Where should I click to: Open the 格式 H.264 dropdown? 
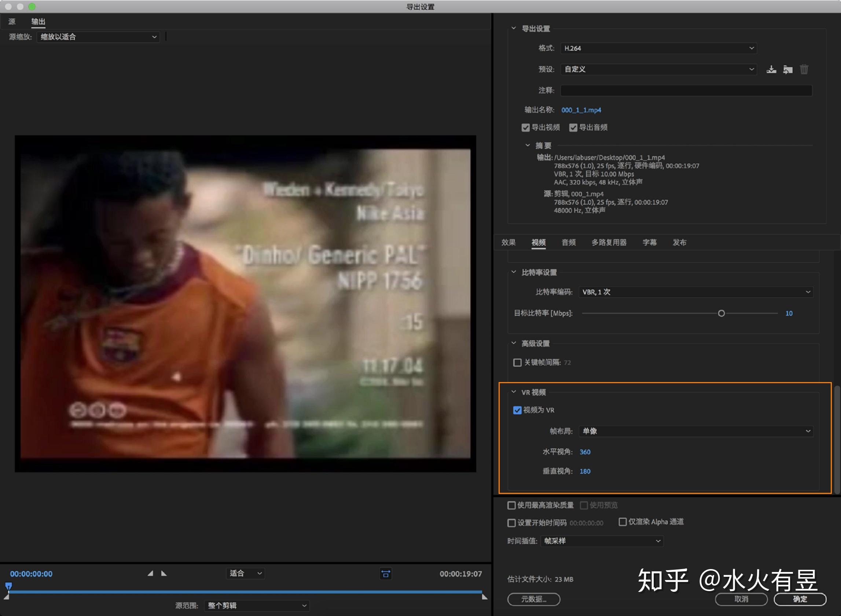point(658,48)
